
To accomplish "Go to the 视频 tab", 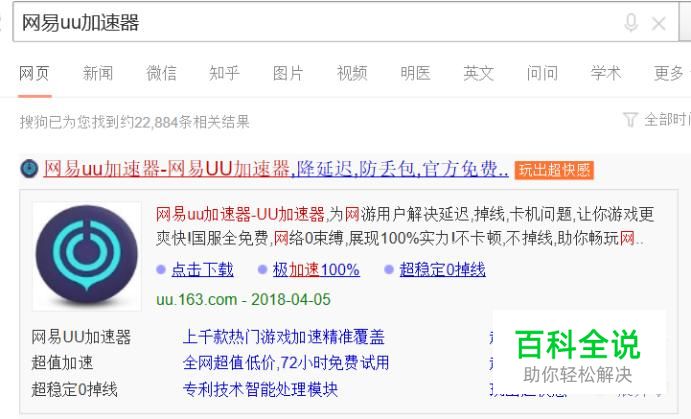I will 352,73.
